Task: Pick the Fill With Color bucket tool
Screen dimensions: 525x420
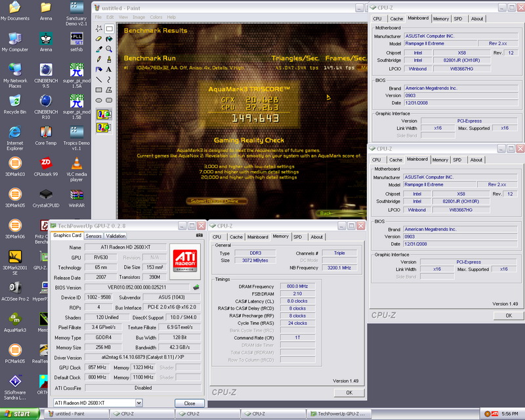Action: (x=109, y=39)
